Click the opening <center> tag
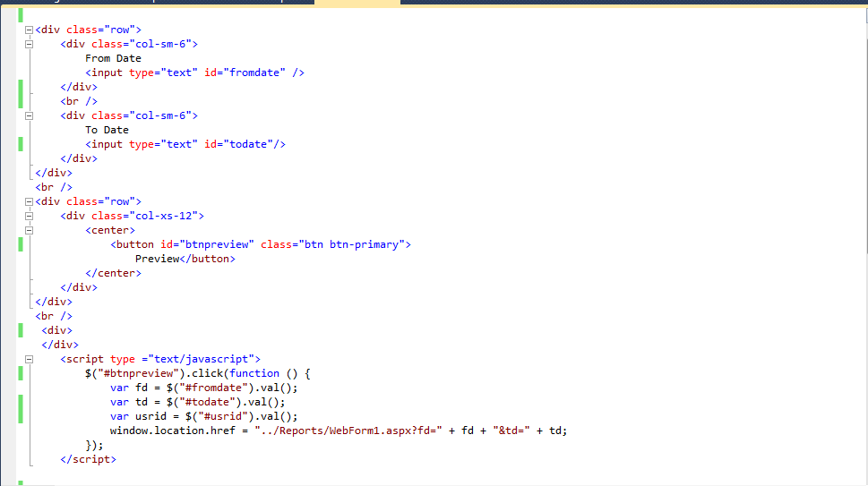Viewport: 868px width, 486px height. (109, 230)
